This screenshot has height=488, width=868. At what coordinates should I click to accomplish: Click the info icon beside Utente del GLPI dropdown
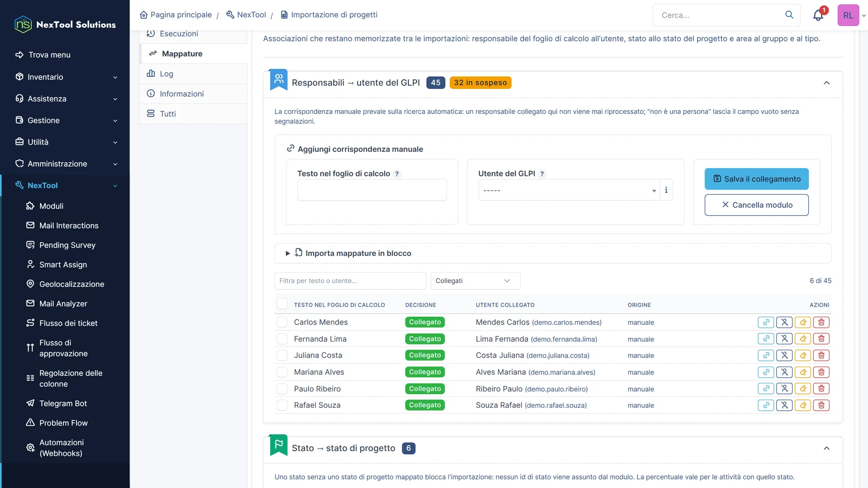click(666, 190)
